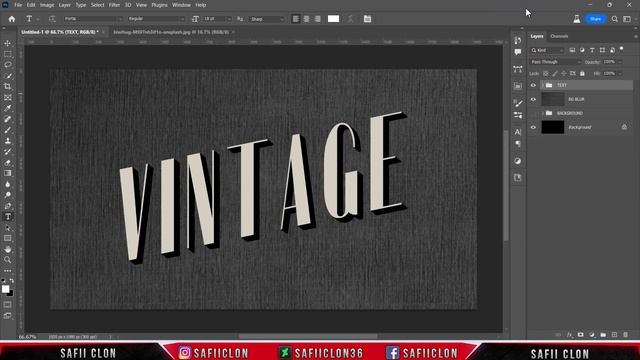Hide the BG BLUR layer
The image size is (640, 360).
click(x=533, y=99)
